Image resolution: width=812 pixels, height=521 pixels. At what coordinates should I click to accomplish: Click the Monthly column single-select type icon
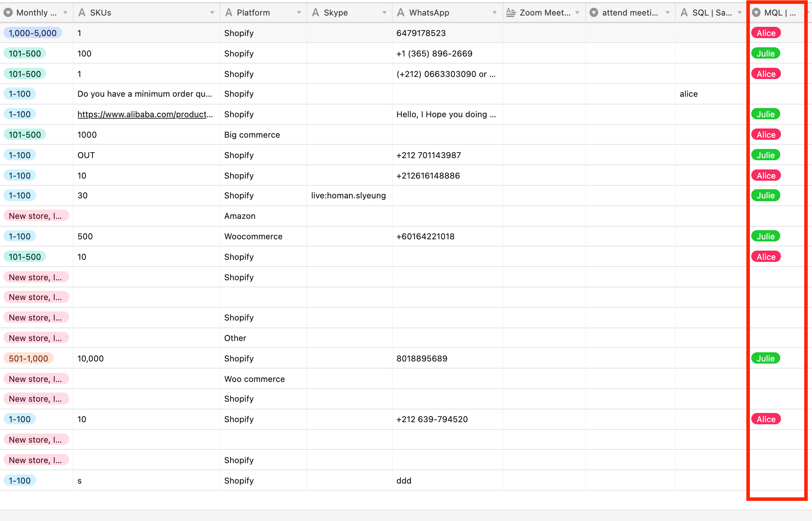(x=8, y=13)
